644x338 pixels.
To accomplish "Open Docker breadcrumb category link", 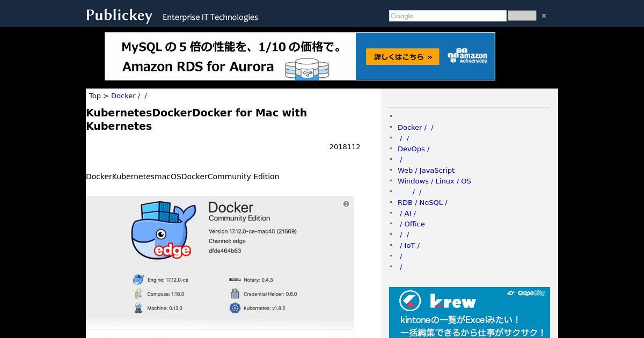I will point(129,96).
